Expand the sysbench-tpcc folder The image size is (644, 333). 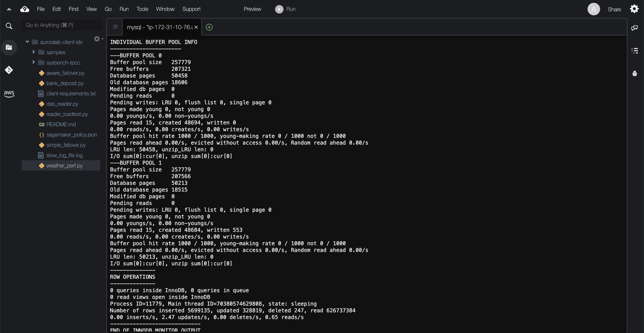pos(34,63)
